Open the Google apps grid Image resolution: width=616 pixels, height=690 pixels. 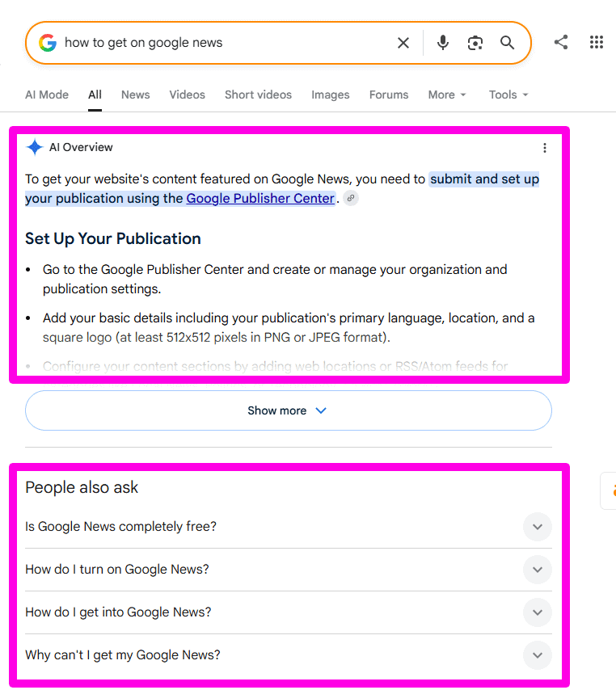(597, 42)
